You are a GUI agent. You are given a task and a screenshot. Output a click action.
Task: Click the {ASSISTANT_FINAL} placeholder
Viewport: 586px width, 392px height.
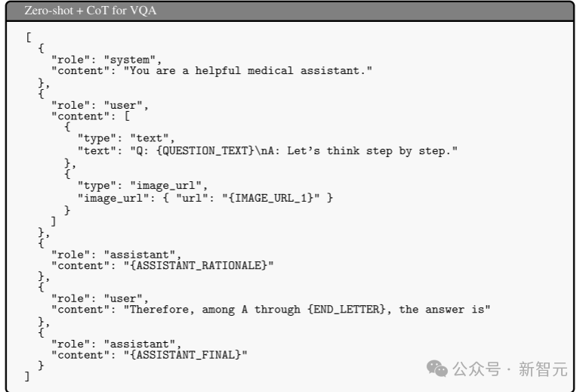(185, 355)
